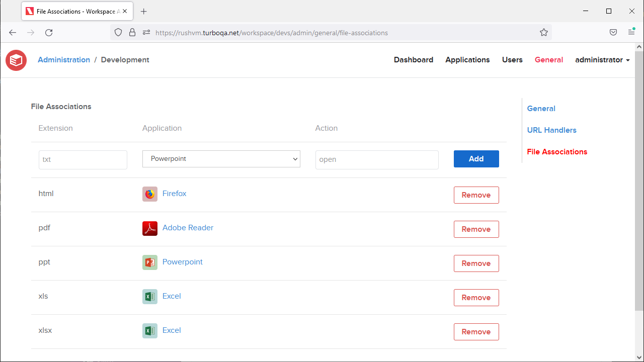Switch to the URL Handlers section

click(x=551, y=130)
